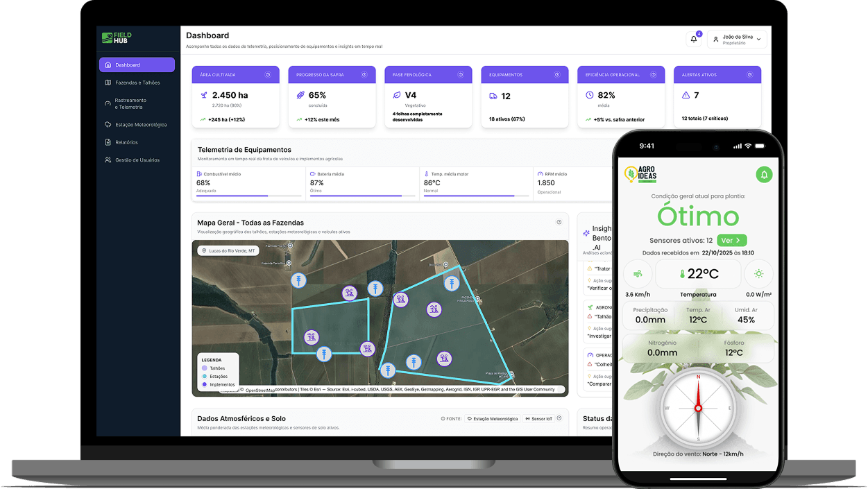868x489 pixels.
Task: Tap the green bell icon on phone
Action: (764, 175)
